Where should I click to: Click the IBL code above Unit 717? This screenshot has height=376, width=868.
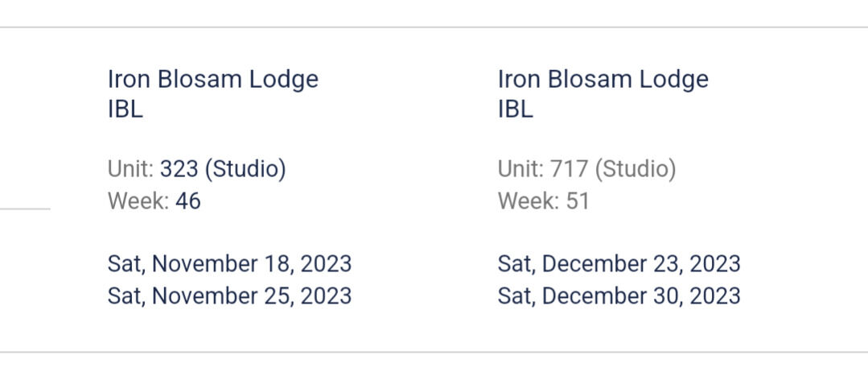click(516, 109)
